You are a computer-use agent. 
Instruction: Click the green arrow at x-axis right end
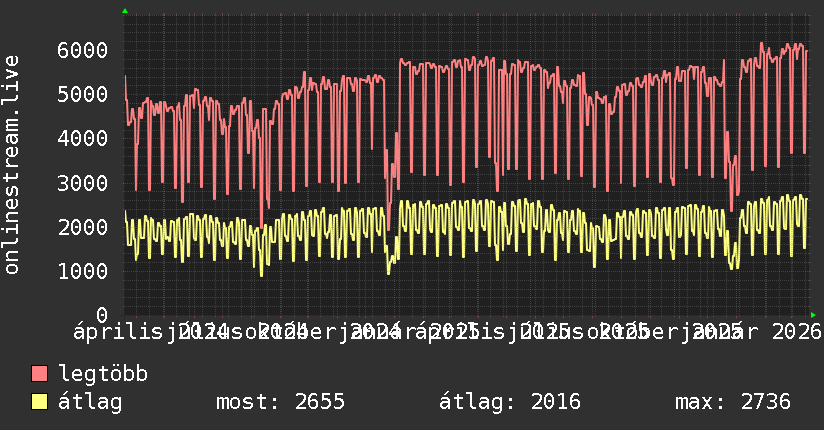[813, 315]
